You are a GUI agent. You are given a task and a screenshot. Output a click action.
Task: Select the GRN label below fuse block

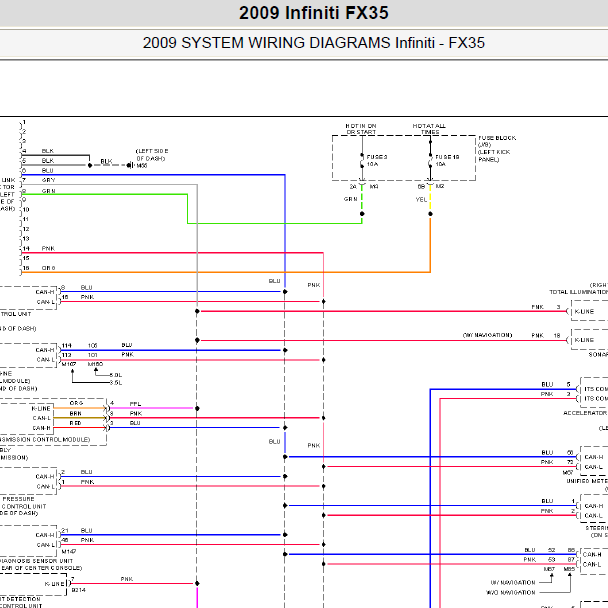pyautogui.click(x=350, y=199)
